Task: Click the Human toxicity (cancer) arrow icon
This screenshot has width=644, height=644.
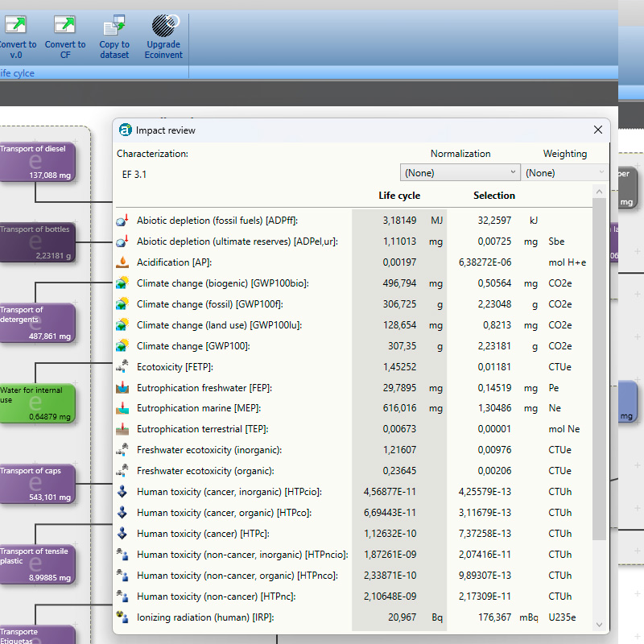Action: point(122,534)
